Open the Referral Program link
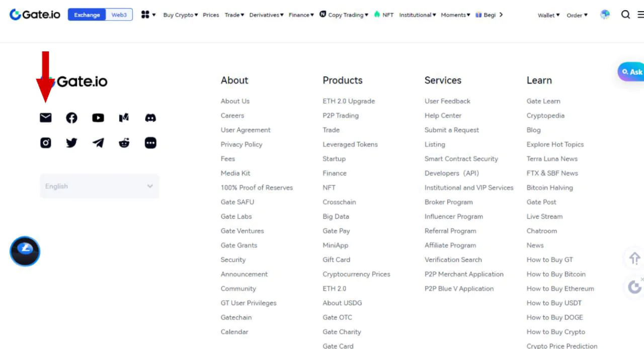Screen dimensions: 644x349 450,231
